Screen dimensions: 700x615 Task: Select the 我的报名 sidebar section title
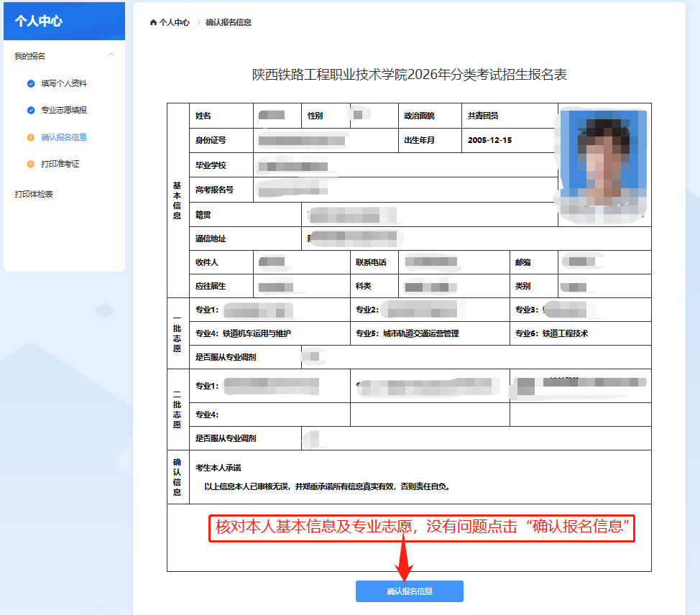(30, 56)
